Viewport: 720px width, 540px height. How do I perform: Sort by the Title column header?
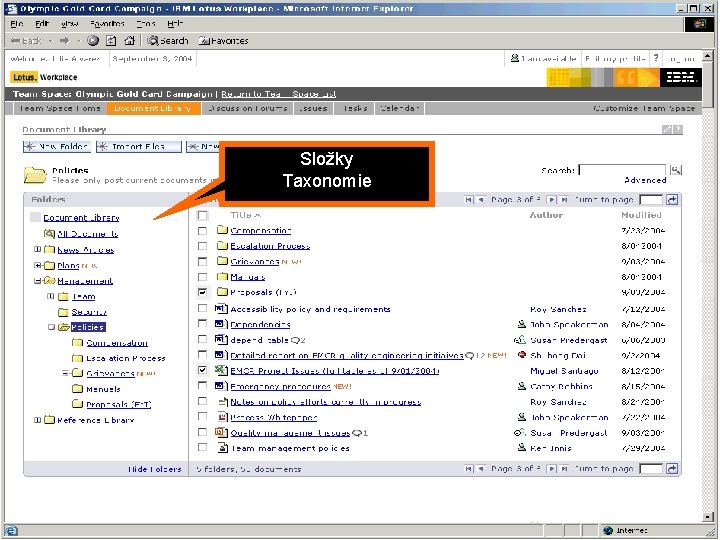(246, 215)
